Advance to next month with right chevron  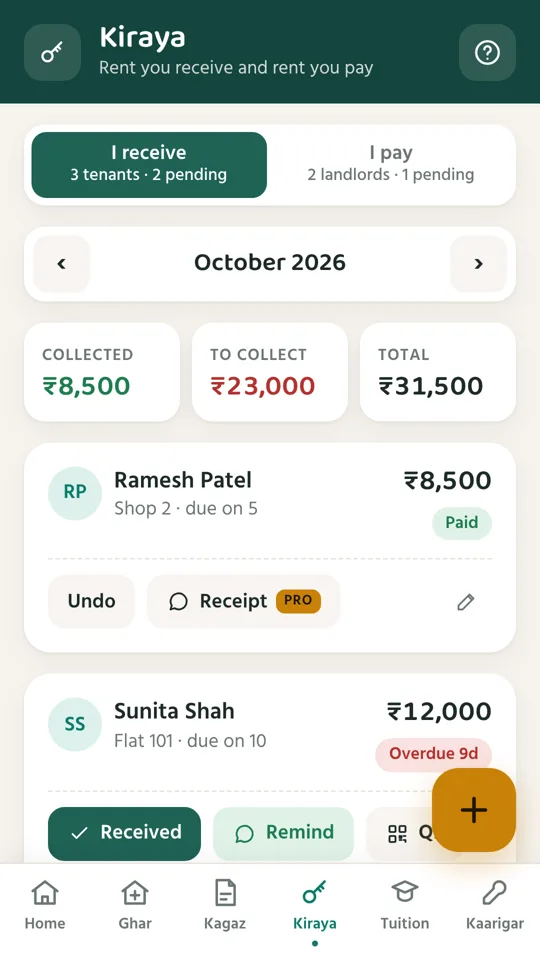pos(478,264)
